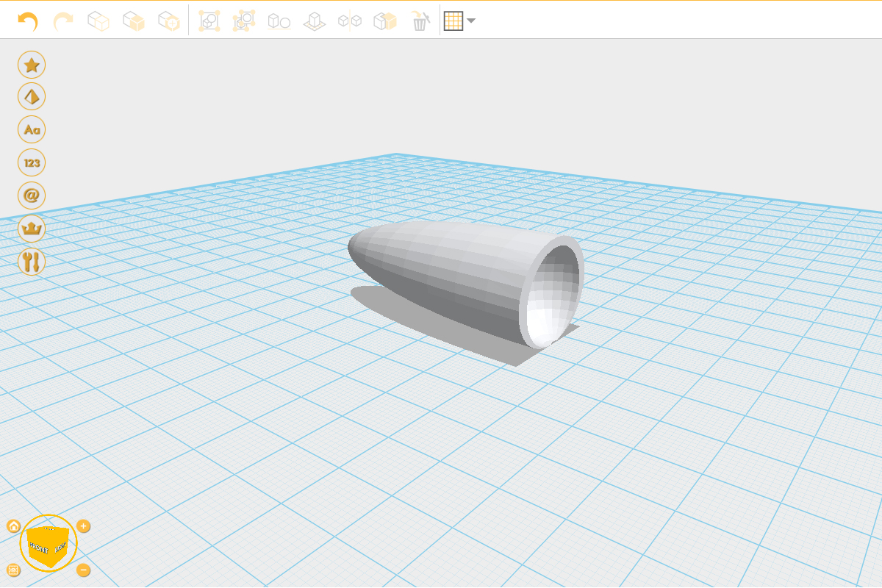This screenshot has width=882, height=588.
Task: Toggle the eye view mode button
Action: point(13,570)
